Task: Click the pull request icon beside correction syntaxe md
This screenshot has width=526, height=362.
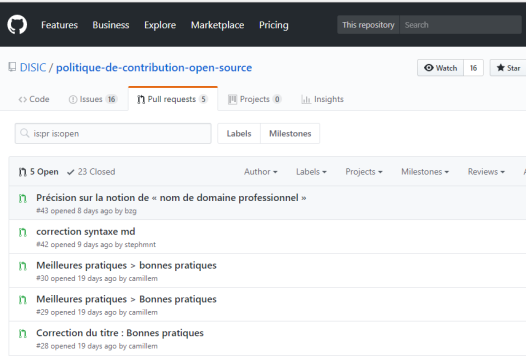Action: tap(22, 232)
